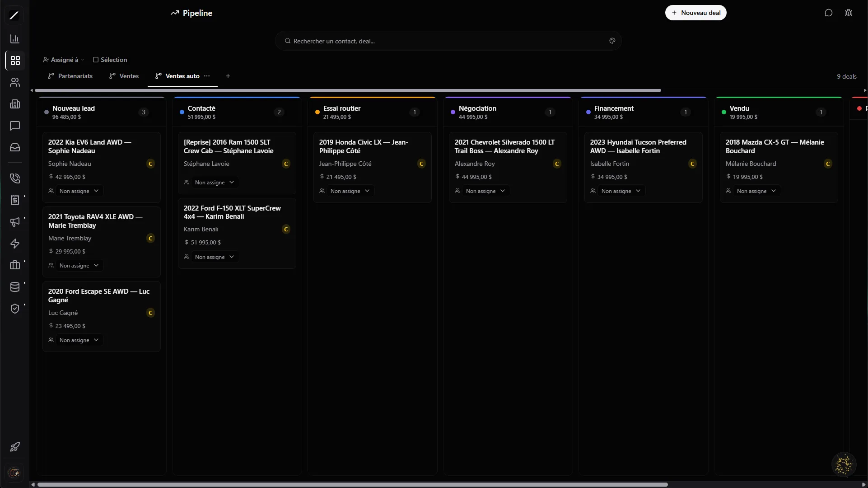Open the Assigné à filter dropdown
The height and width of the screenshot is (488, 868).
tap(64, 60)
